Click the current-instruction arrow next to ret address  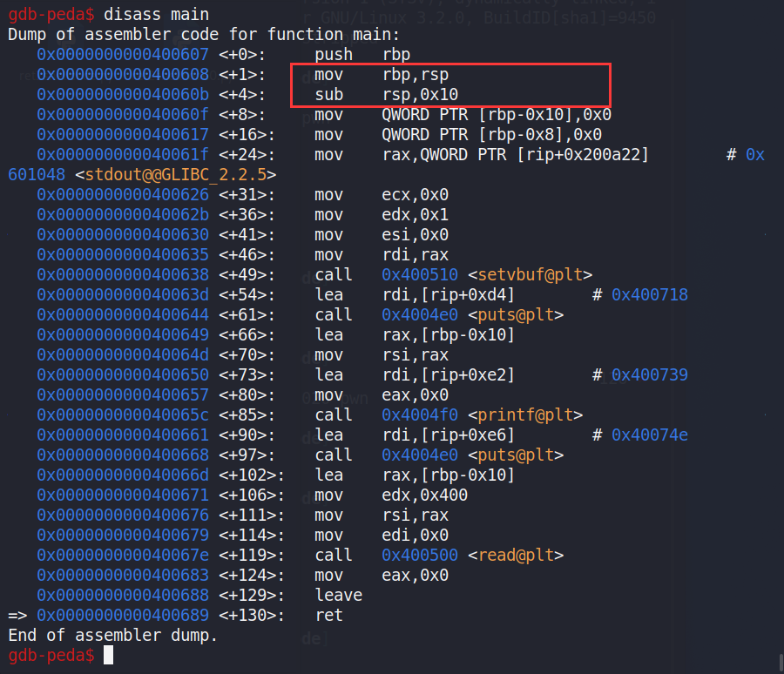[17, 616]
